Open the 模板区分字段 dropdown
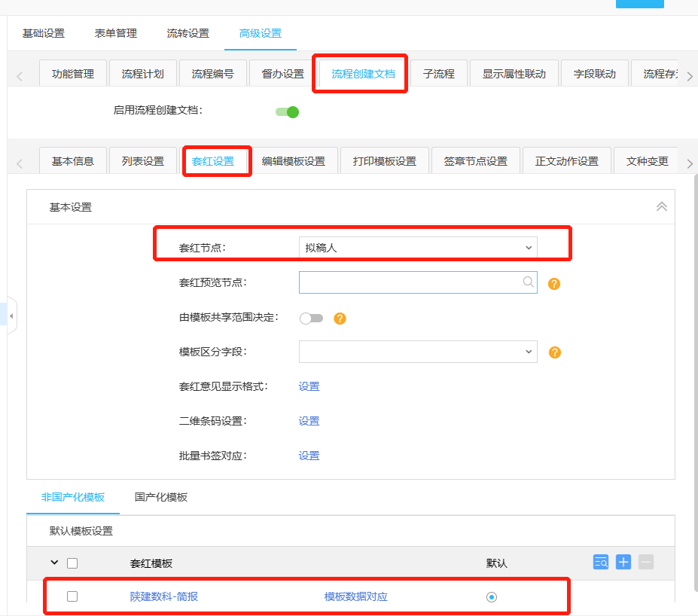The image size is (698, 616). tap(418, 352)
